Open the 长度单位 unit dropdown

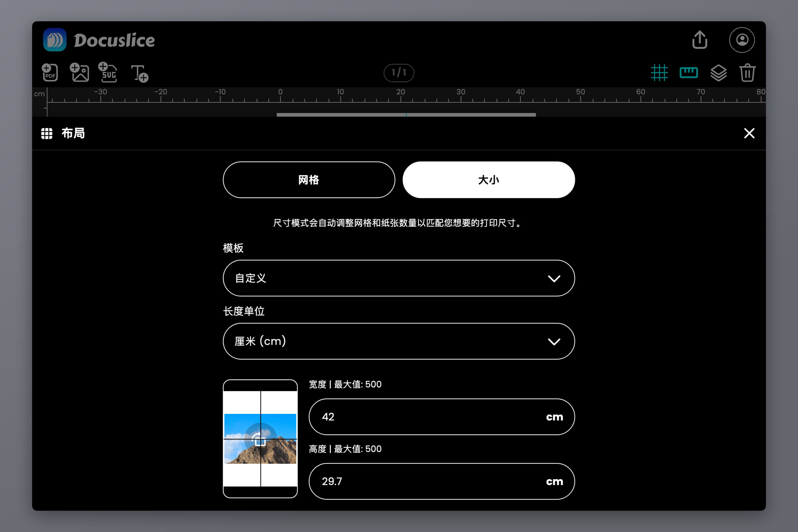click(x=399, y=341)
